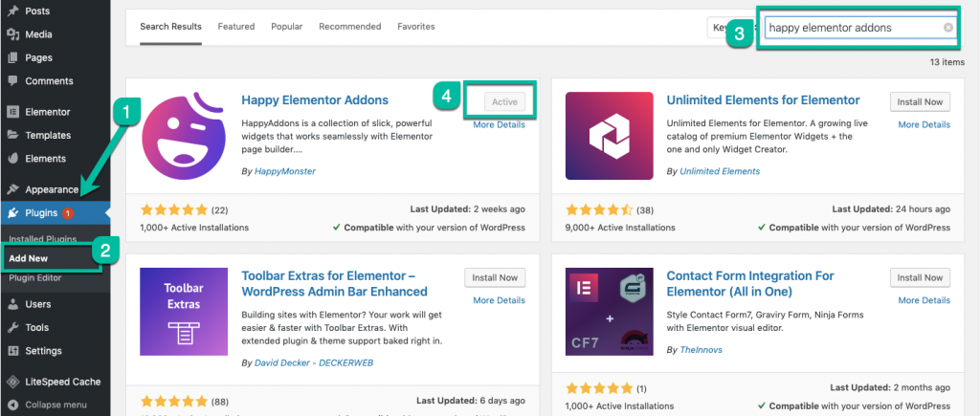Open Plugin Editor submenu item
The height and width of the screenshot is (416, 980).
pyautogui.click(x=35, y=278)
